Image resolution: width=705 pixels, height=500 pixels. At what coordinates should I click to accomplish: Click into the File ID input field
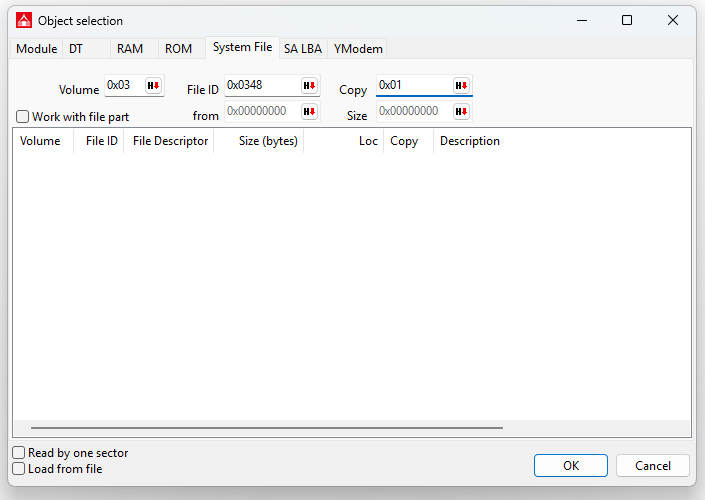tap(260, 86)
